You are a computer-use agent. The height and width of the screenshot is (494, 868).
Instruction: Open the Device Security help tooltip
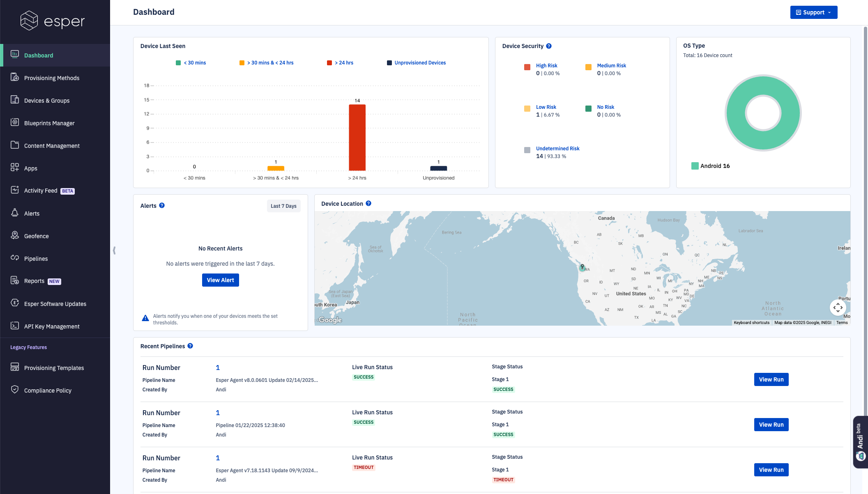549,46
